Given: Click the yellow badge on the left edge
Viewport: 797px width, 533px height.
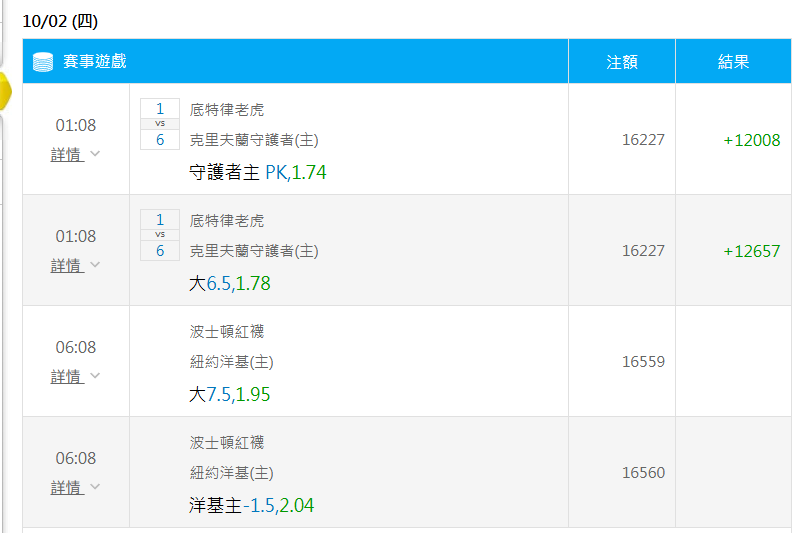Looking at the screenshot, I should click(4, 91).
